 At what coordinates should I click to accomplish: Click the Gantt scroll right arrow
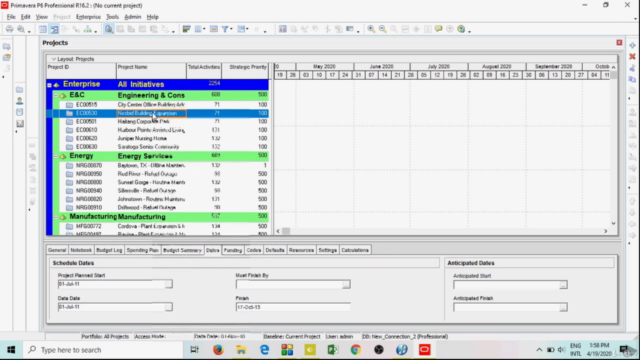(606, 231)
